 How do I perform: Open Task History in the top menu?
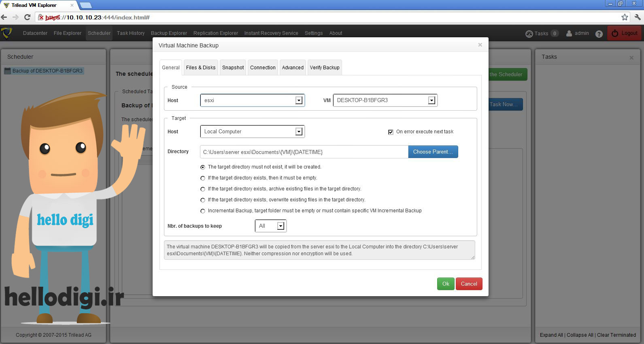tap(131, 33)
